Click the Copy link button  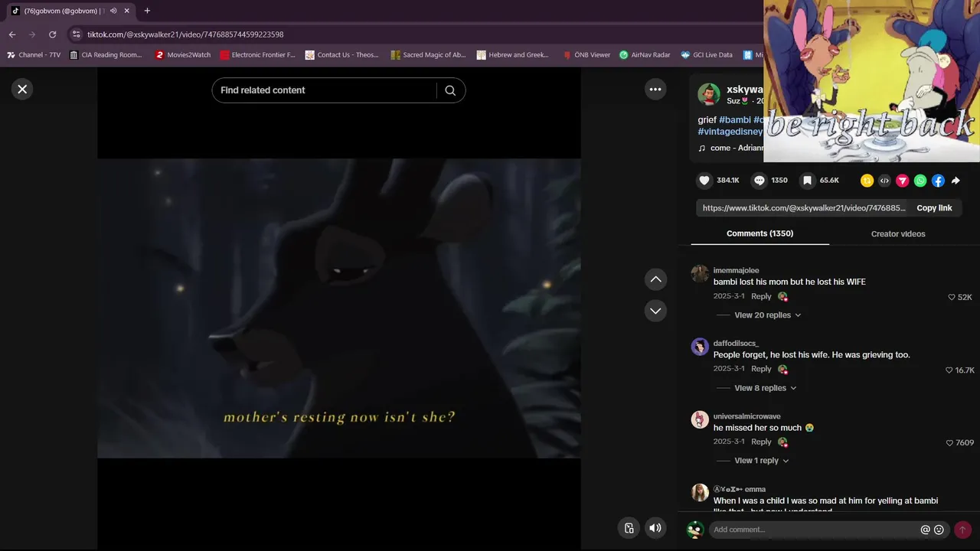click(x=934, y=208)
